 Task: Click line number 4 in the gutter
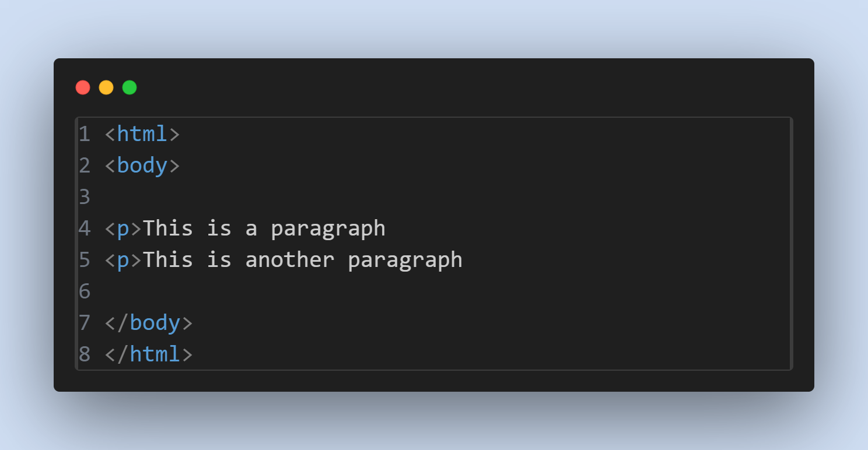click(85, 228)
